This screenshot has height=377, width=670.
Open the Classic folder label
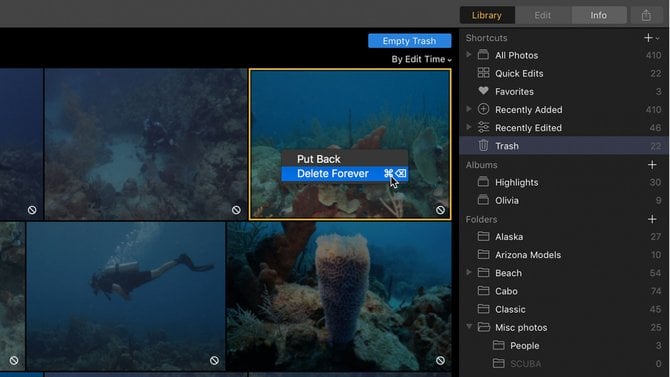click(510, 309)
